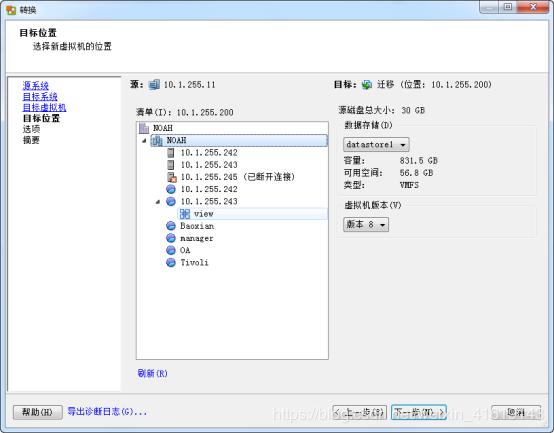Image resolution: width=554 pixels, height=433 pixels.
Task: Click the 帮助(H) button
Action: coord(37,412)
